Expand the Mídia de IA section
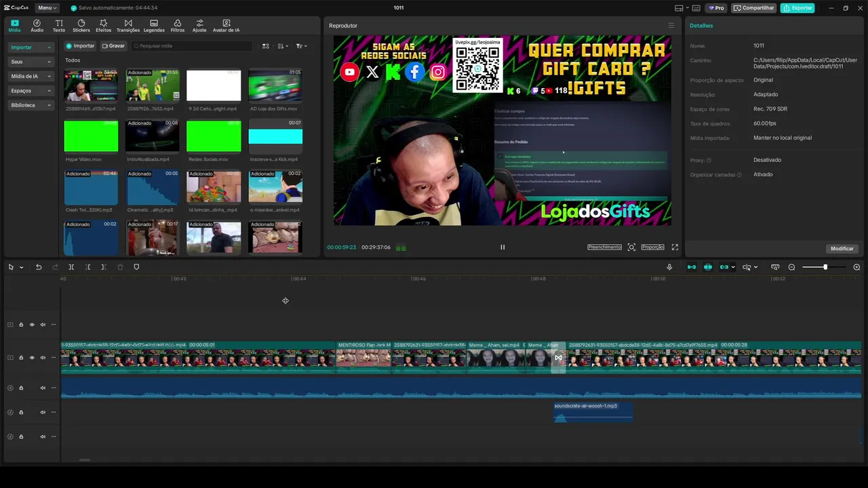 click(31, 76)
